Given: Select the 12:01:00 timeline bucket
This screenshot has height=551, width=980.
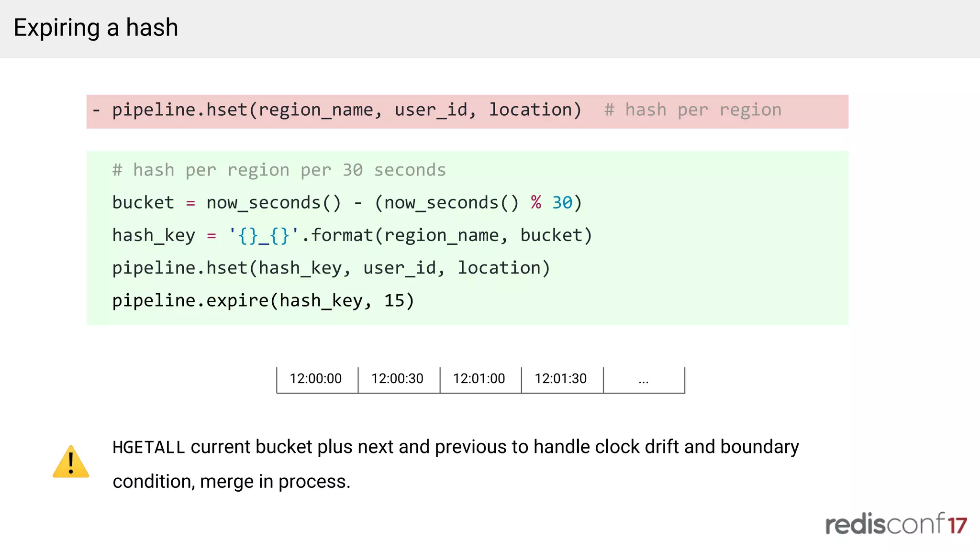Looking at the screenshot, I should [x=480, y=380].
